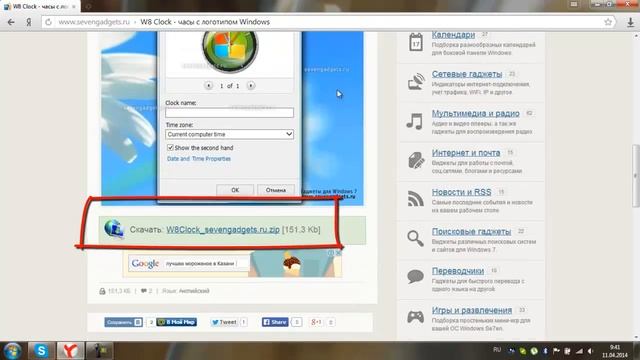Click the comments count icon under the article
This screenshot has height=360, width=640.
tap(144, 291)
